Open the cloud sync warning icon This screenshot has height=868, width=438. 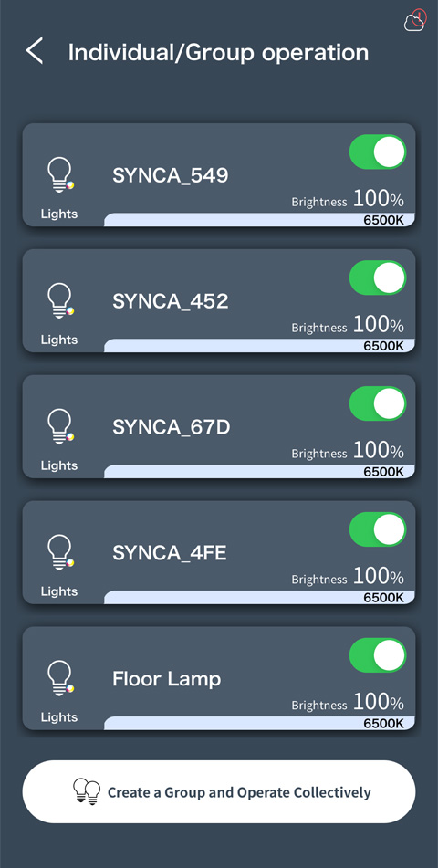[x=416, y=20]
